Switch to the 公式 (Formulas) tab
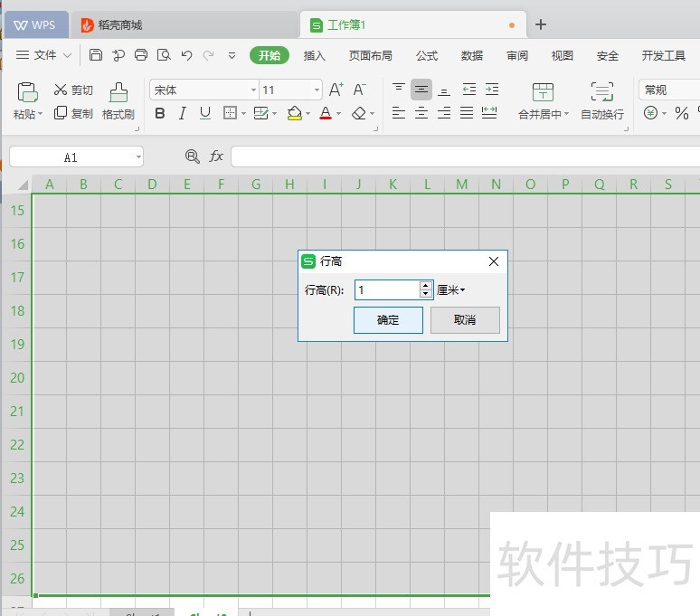The width and height of the screenshot is (700, 616). point(427,55)
